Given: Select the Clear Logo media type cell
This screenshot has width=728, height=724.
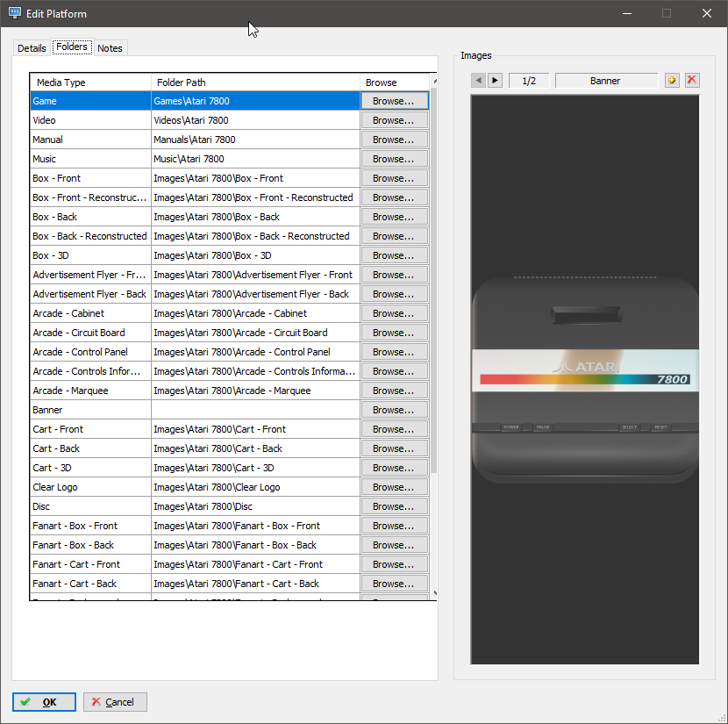Looking at the screenshot, I should [90, 487].
